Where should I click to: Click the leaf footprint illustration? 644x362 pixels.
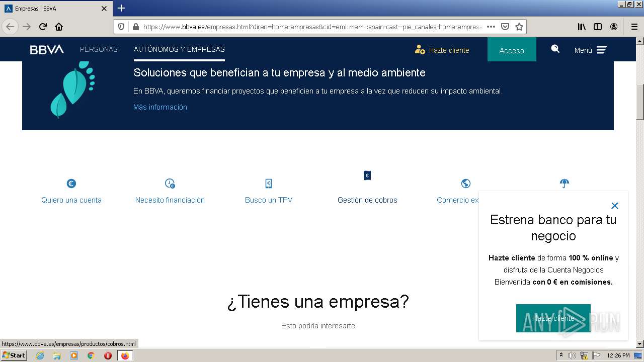coord(73,89)
